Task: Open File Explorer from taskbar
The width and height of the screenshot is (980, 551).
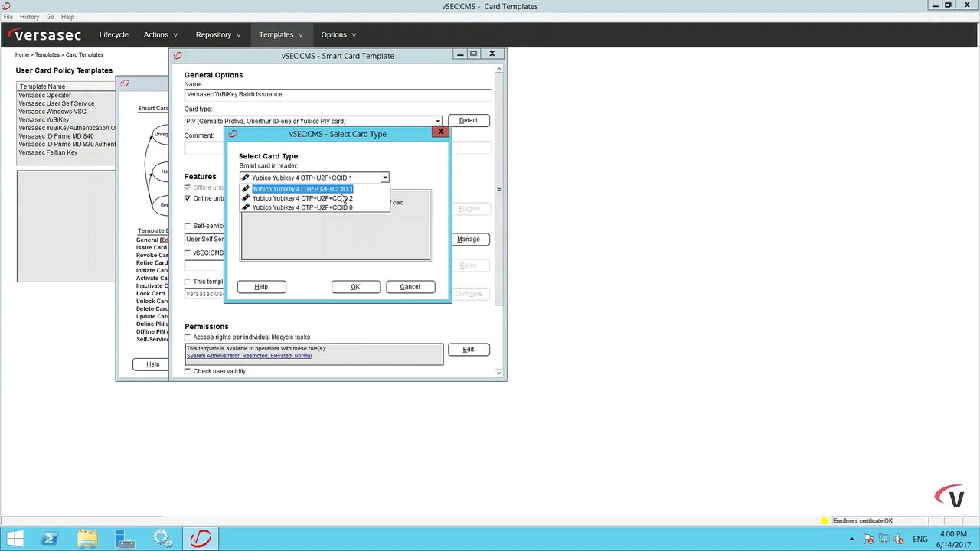Action: pos(87,539)
